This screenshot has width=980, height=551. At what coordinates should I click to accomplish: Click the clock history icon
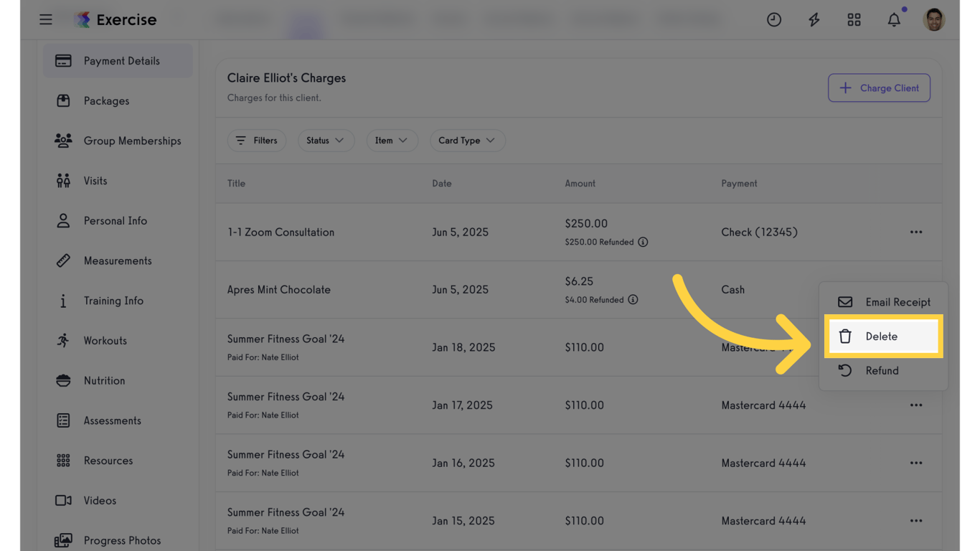773,19
